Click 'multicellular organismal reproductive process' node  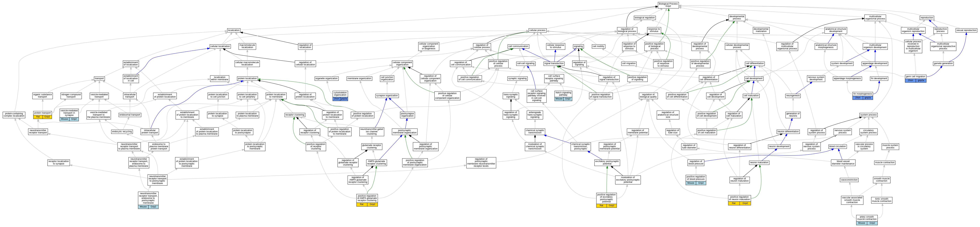pyautogui.click(x=943, y=46)
